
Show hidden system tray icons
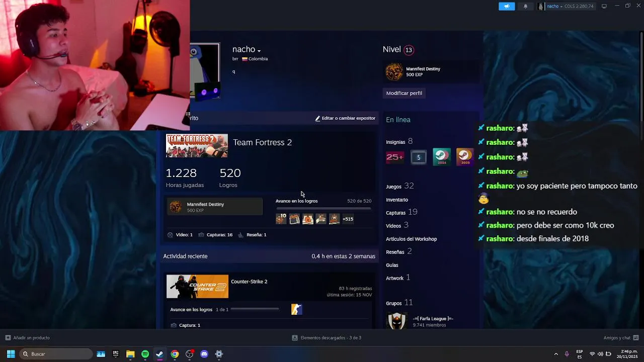click(556, 354)
